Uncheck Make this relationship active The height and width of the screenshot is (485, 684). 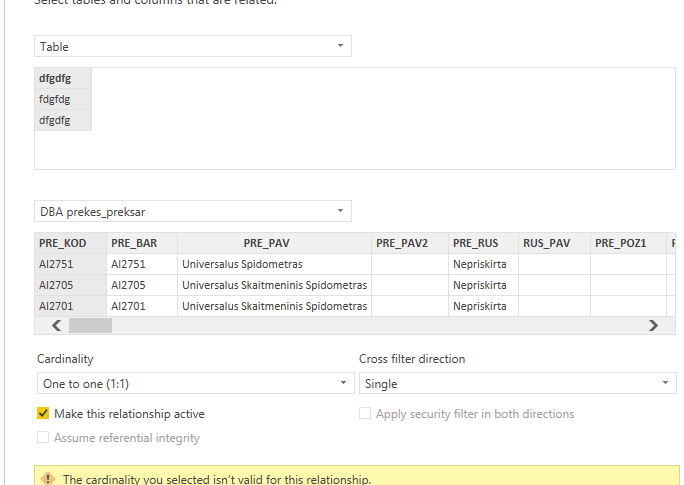[x=43, y=413]
